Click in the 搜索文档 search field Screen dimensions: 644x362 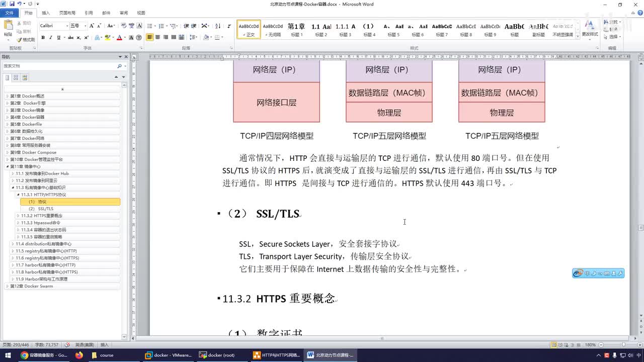(59, 66)
